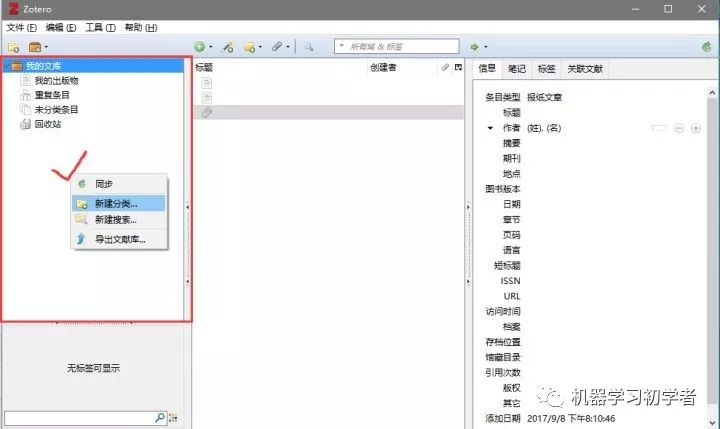Viewport: 720px width, 429px height.
Task: Click the tag filter search field
Action: (x=85, y=418)
